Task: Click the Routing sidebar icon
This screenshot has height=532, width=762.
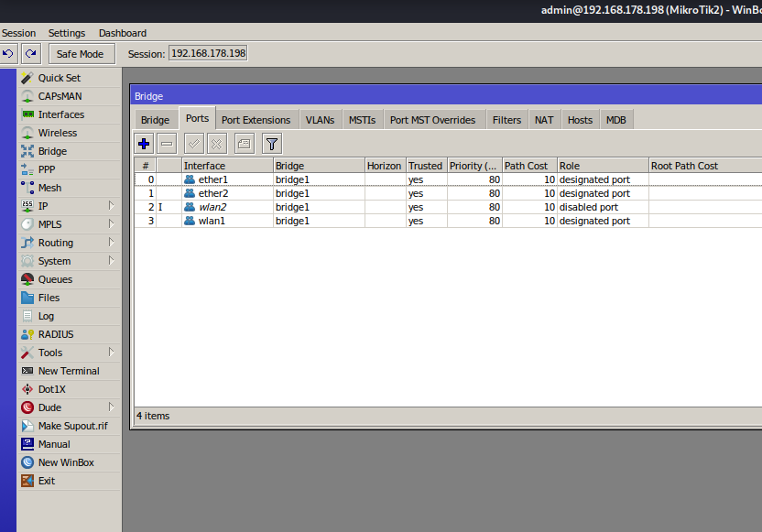Action: (27, 243)
